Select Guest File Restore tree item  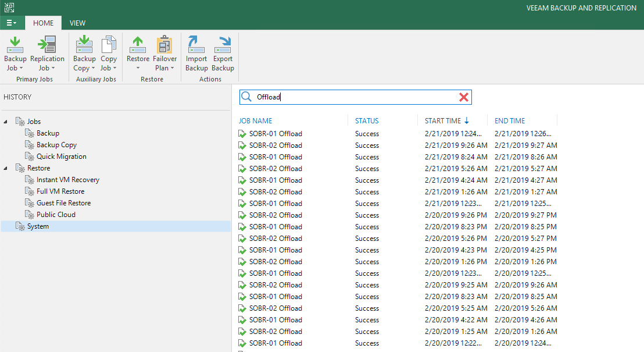tap(64, 202)
